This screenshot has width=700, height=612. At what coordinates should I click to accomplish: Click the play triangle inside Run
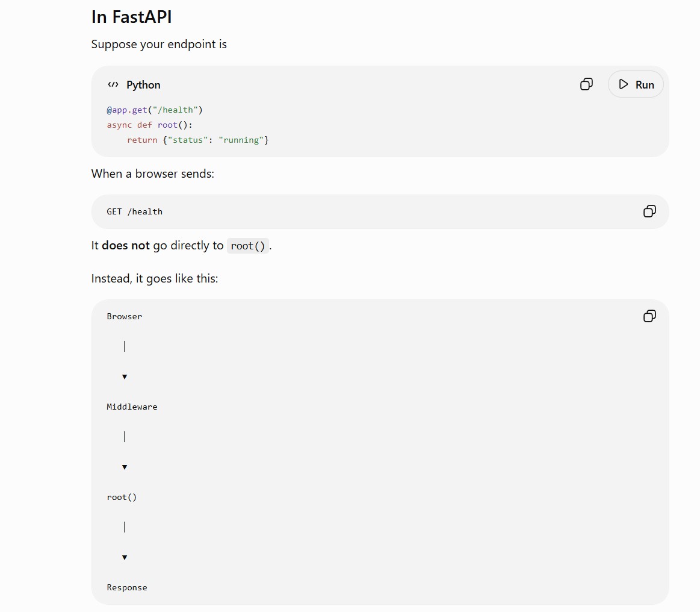[x=623, y=84]
